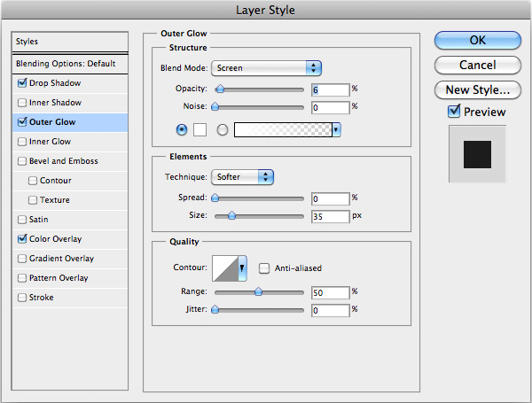Select the gradient glow radio button

223,130
